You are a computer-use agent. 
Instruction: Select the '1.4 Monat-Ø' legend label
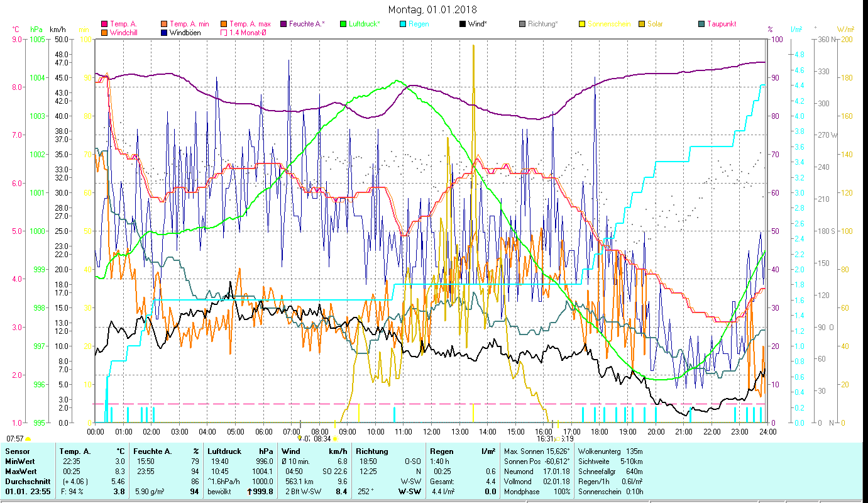(248, 32)
